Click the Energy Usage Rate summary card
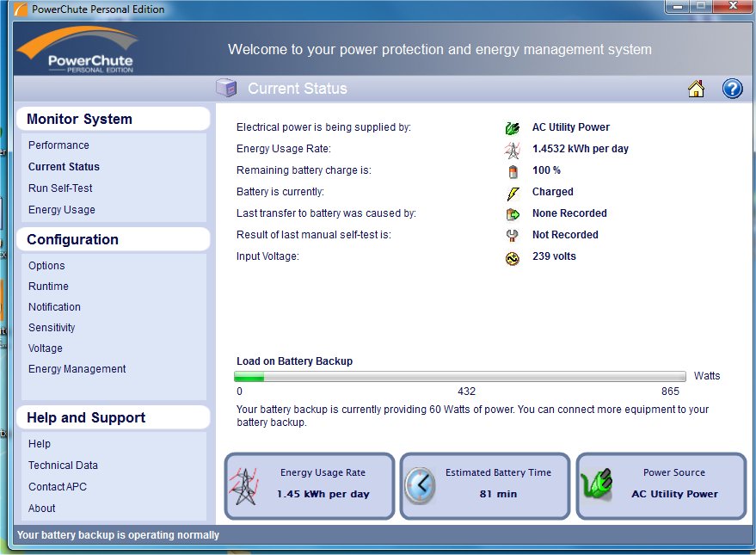Image resolution: width=756 pixels, height=555 pixels. tap(310, 486)
